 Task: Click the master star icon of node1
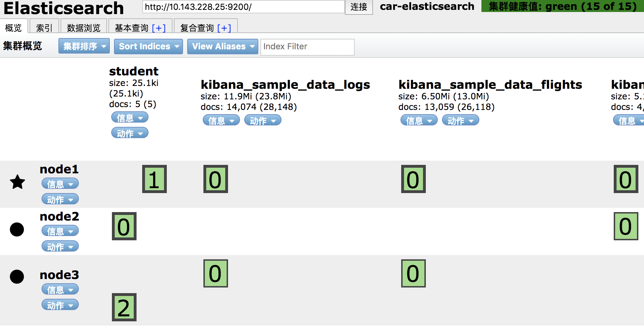tap(17, 182)
